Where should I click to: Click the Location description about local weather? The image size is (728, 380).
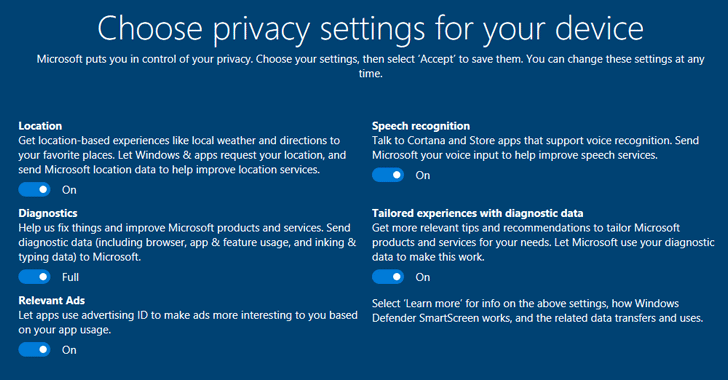(182, 155)
